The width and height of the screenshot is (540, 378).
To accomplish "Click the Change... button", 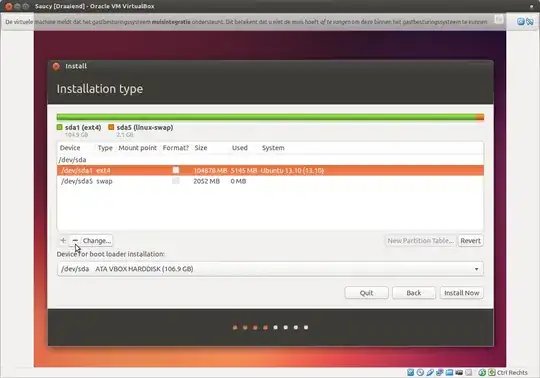I will [97, 241].
